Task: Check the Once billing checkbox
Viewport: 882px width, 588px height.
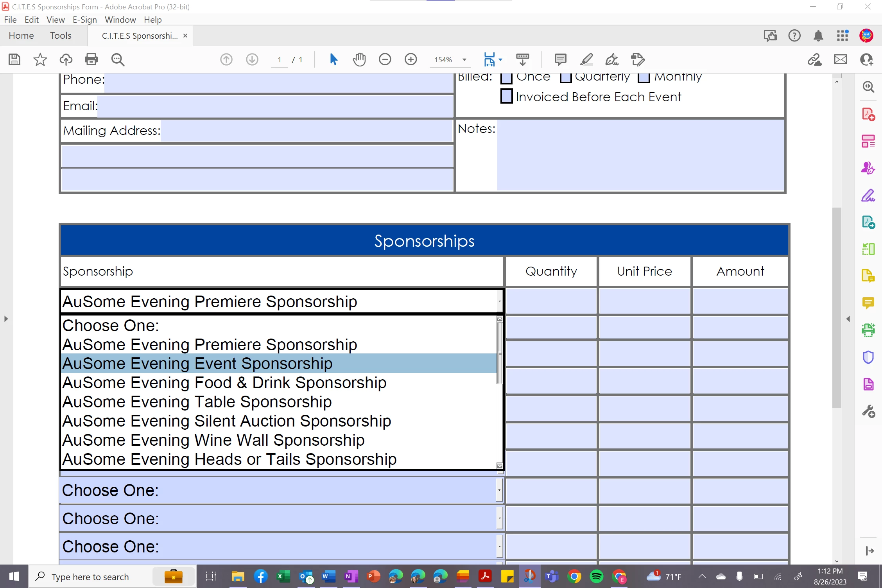Action: (x=507, y=78)
